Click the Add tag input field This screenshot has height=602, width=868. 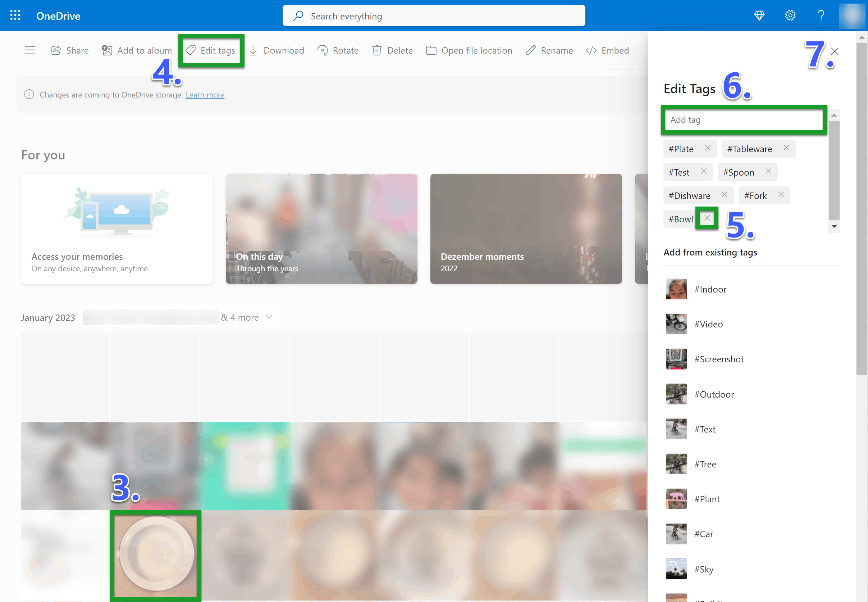pos(744,120)
